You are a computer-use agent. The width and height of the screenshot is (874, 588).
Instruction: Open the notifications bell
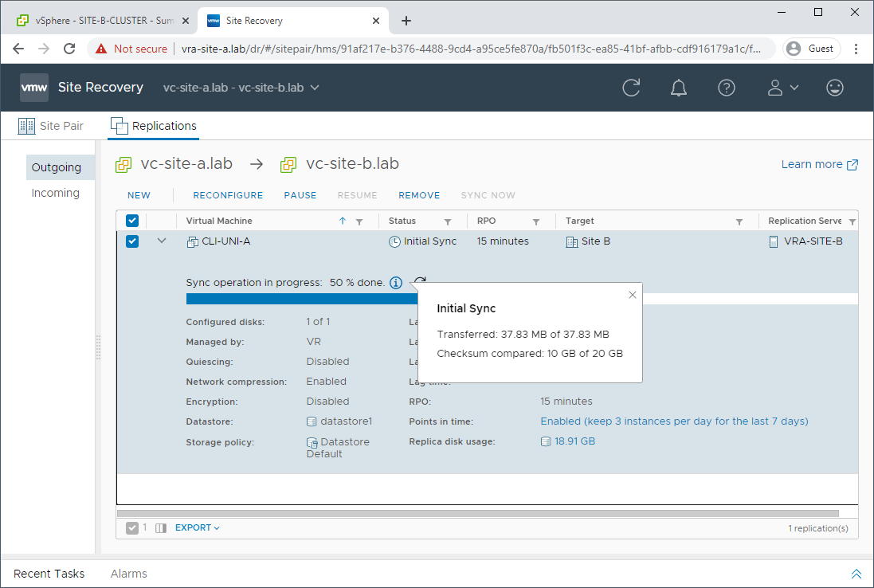click(679, 88)
